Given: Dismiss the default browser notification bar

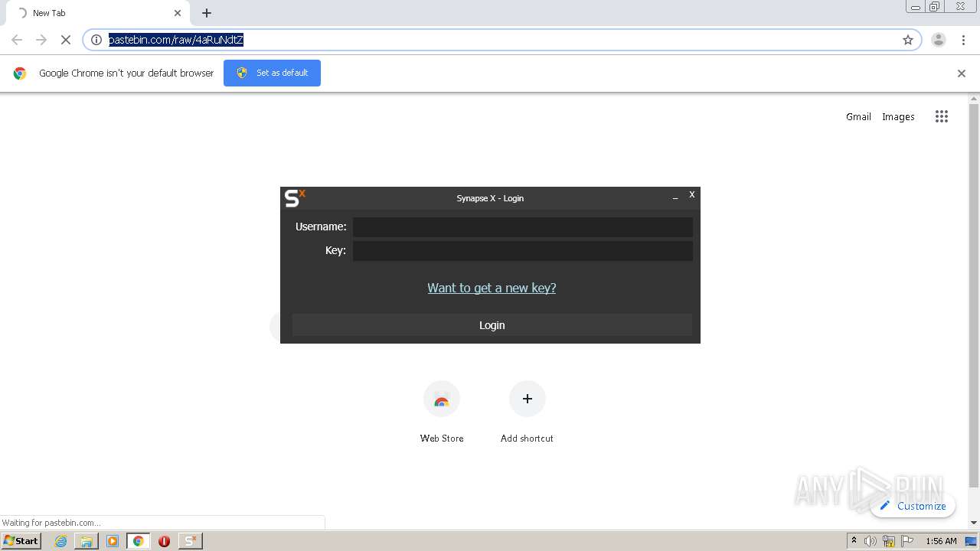Looking at the screenshot, I should coord(962,73).
